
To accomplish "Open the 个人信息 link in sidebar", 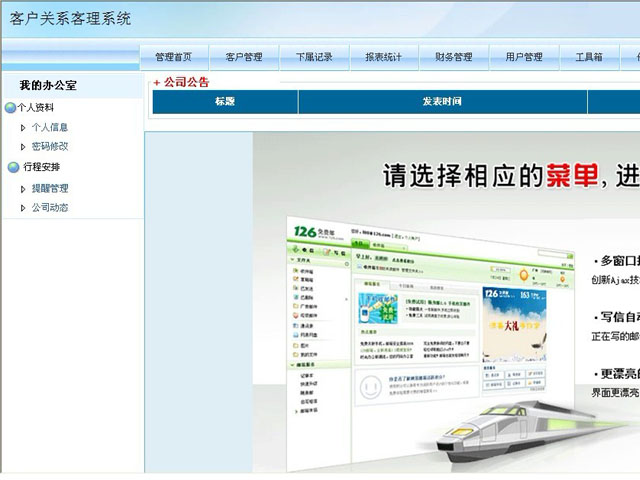I will 50,128.
